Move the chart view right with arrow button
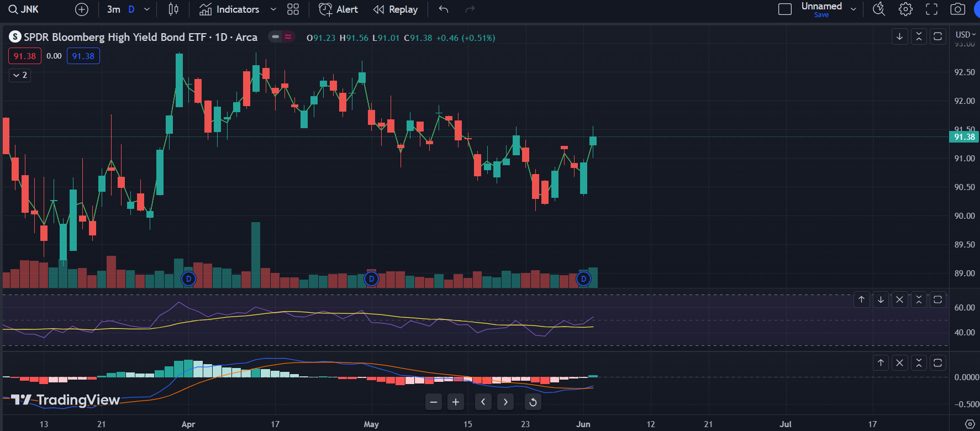The width and height of the screenshot is (980, 431). pyautogui.click(x=505, y=402)
